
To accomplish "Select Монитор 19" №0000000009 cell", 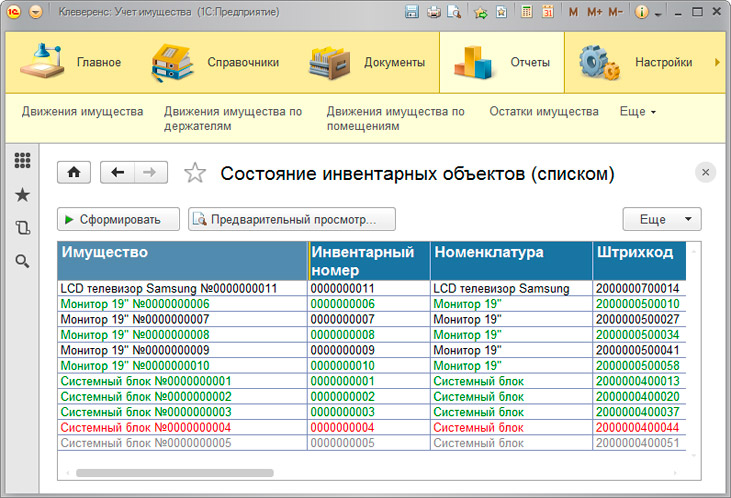I will 182,350.
